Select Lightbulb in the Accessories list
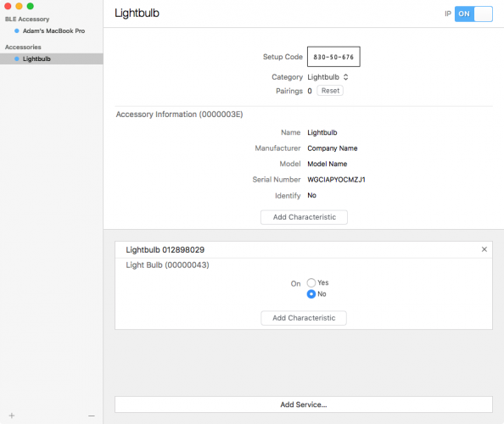Viewport: 504px width, 424px height. point(52,59)
